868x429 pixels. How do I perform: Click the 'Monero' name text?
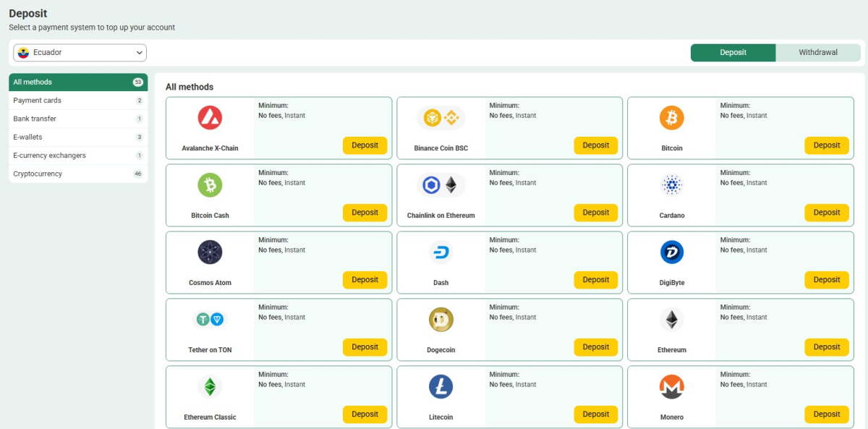(672, 417)
